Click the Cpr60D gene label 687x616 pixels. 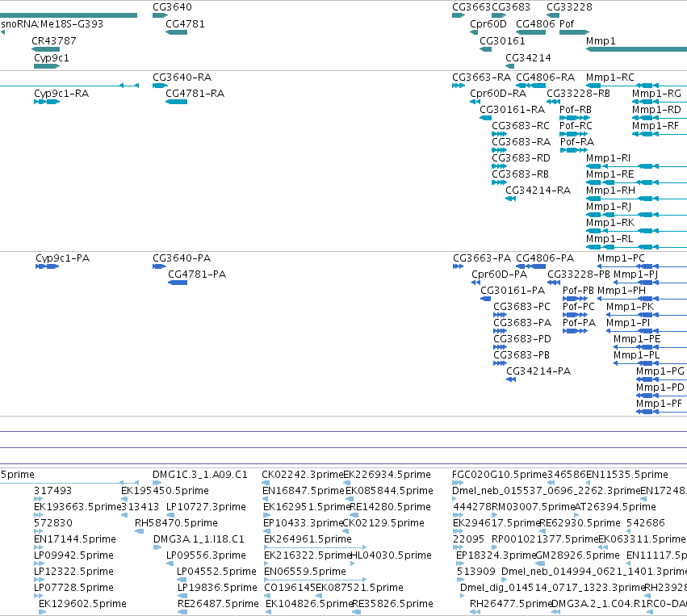click(488, 24)
